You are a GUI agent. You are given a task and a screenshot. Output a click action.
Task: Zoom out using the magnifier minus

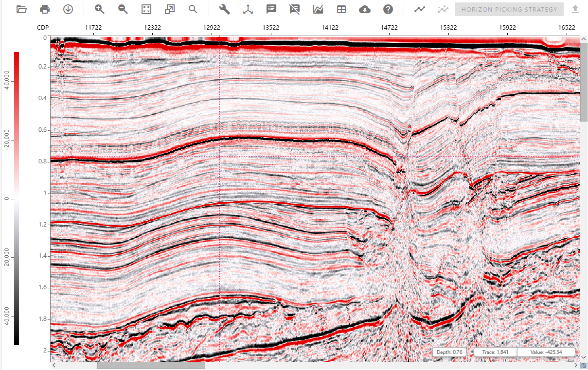pyautogui.click(x=123, y=9)
